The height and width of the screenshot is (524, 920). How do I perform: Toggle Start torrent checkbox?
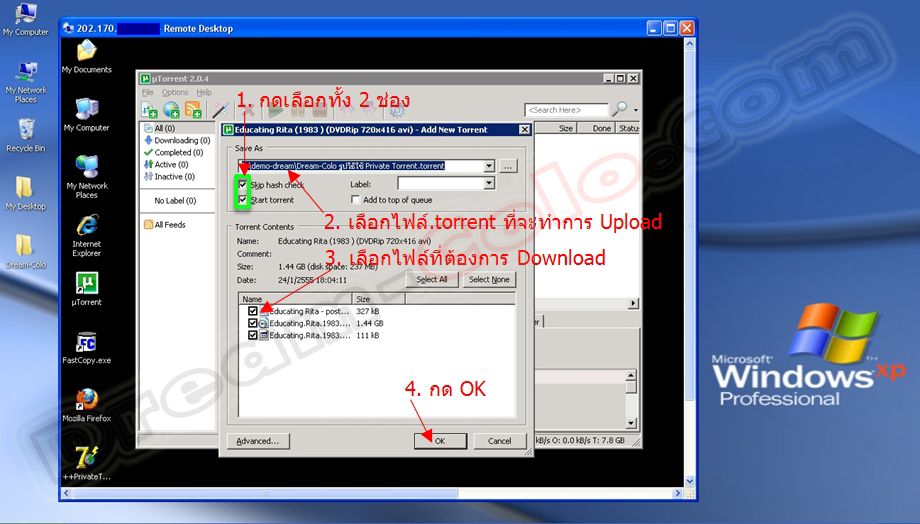[242, 200]
